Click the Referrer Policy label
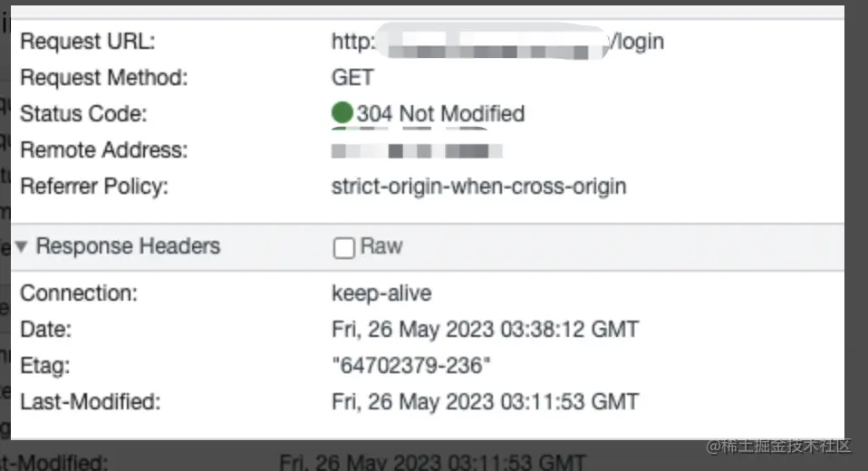This screenshot has width=868, height=471. (x=94, y=187)
